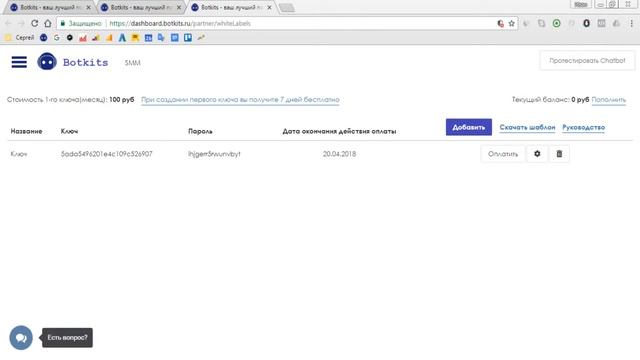Open the blue calendar bookmark icon
This screenshot has height=360, width=640.
coord(148,38)
